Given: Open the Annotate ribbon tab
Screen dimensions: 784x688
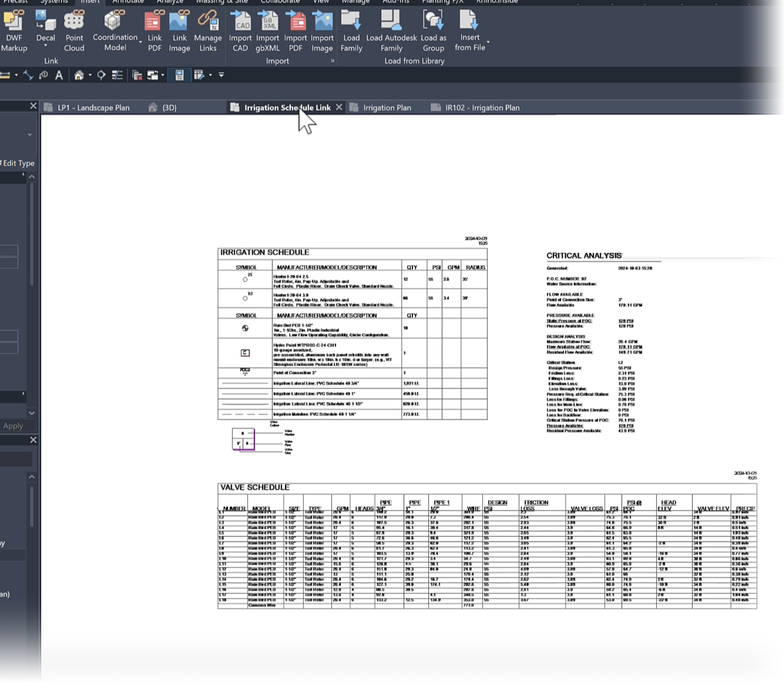Looking at the screenshot, I should coord(128,2).
